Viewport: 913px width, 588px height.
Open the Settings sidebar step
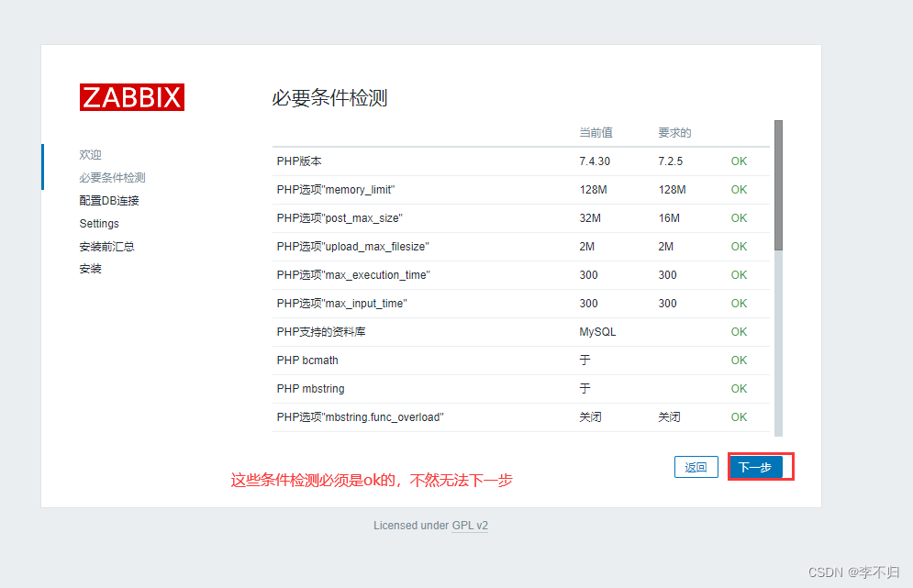click(x=99, y=224)
